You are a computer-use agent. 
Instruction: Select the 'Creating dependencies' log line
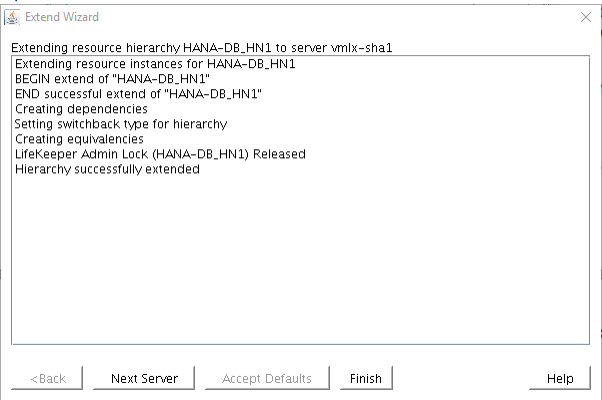(81, 109)
